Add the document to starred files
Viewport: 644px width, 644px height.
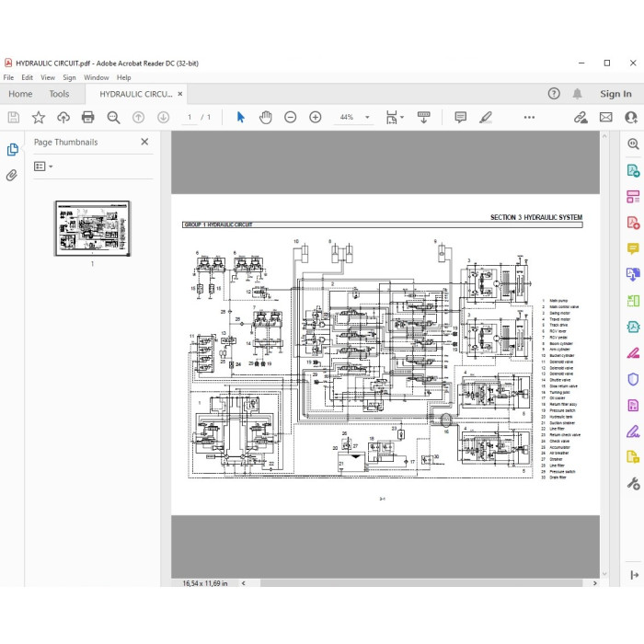pyautogui.click(x=39, y=118)
